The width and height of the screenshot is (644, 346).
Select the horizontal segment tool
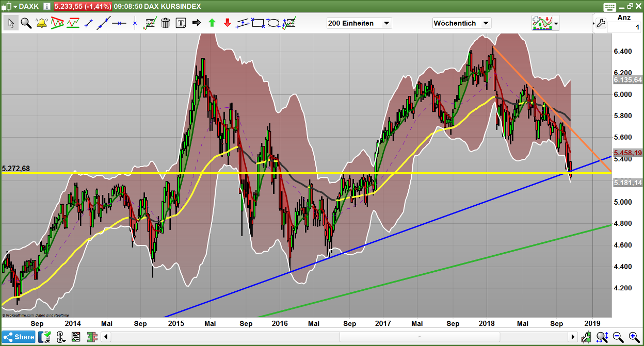119,23
